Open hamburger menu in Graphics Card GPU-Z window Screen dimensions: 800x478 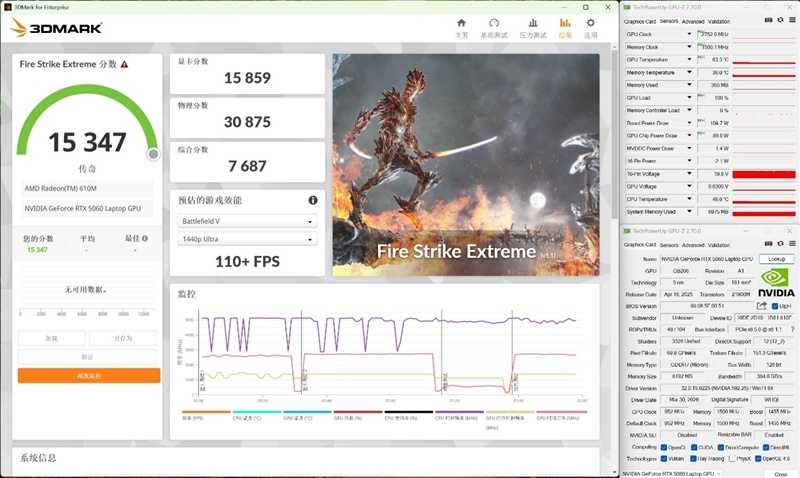click(792, 244)
